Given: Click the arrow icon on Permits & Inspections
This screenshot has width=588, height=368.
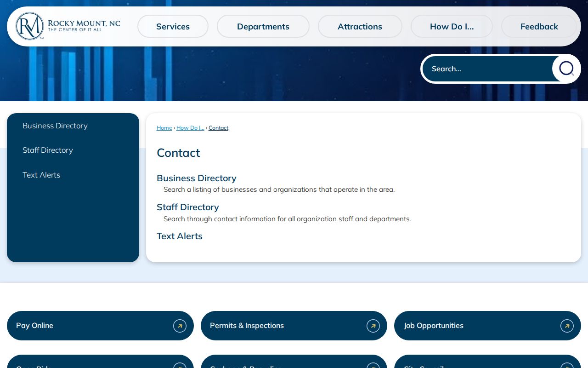Looking at the screenshot, I should (x=373, y=326).
